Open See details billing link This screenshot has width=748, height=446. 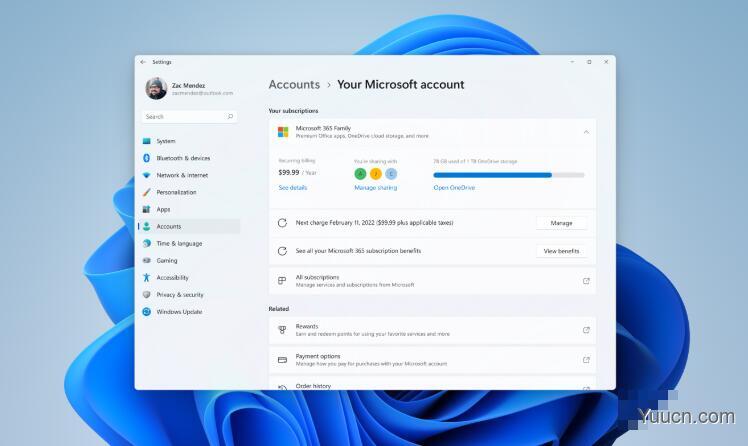click(x=292, y=187)
